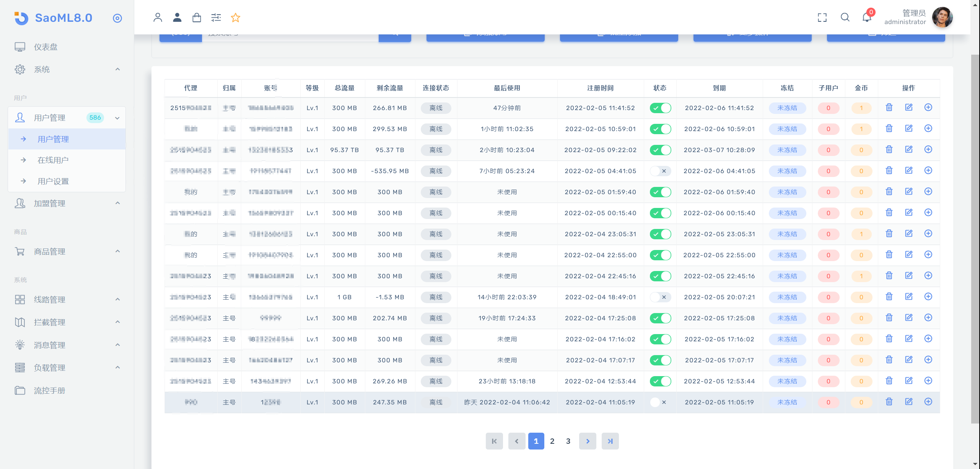Open 用户设置 submenu item
The image size is (980, 469).
coord(53,181)
